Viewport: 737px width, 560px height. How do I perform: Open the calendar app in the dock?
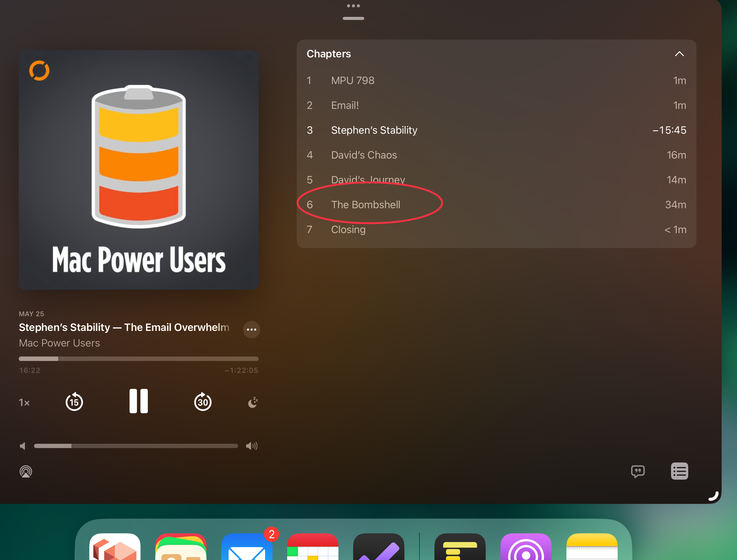(312, 547)
